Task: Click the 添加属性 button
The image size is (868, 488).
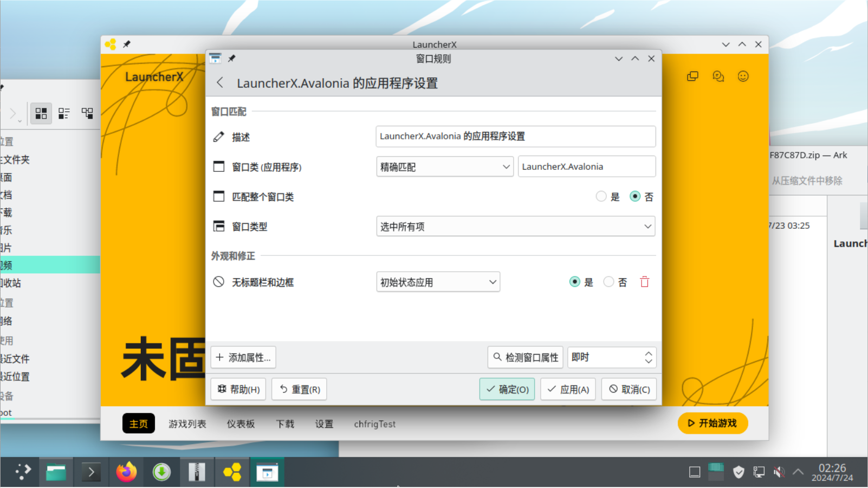Action: click(x=243, y=357)
